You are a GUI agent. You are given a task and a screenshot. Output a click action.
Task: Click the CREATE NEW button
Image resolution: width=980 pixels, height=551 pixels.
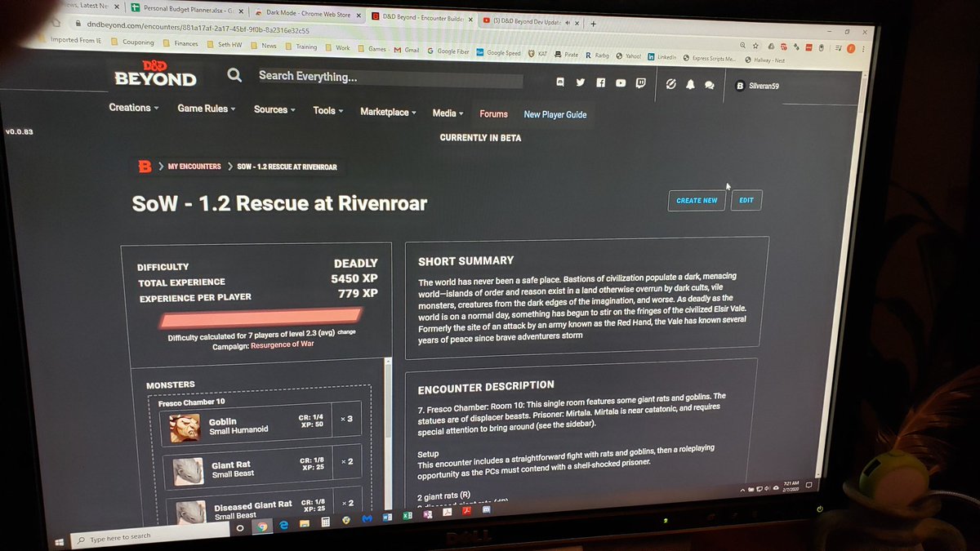697,200
